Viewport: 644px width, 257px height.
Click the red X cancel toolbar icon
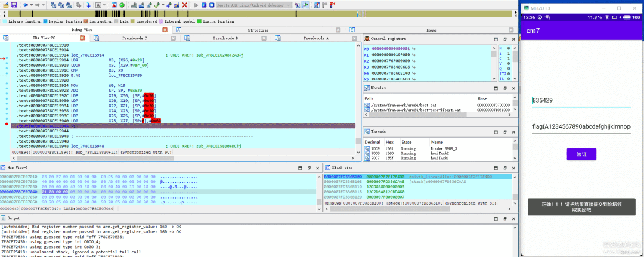(x=184, y=5)
